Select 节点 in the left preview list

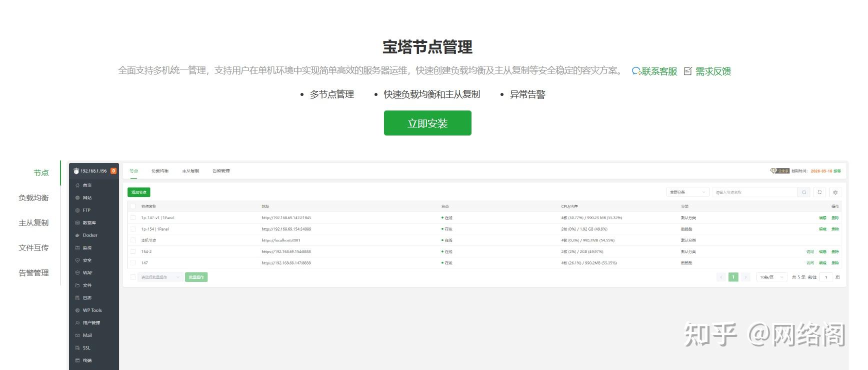point(41,173)
